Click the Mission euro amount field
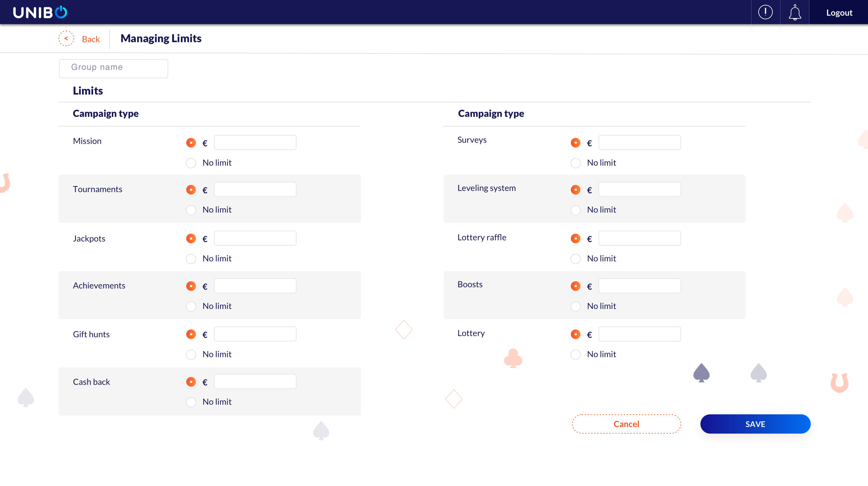Viewport: 868px width, 486px height. (x=255, y=142)
